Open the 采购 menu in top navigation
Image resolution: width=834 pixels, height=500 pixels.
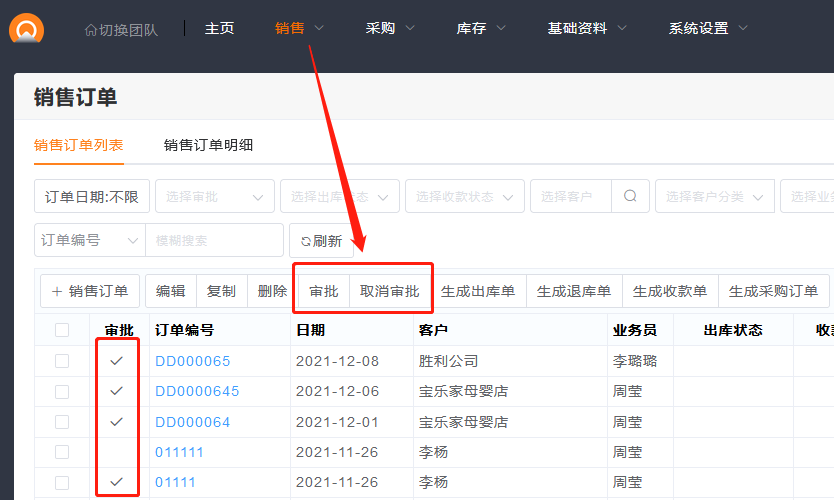(x=390, y=28)
